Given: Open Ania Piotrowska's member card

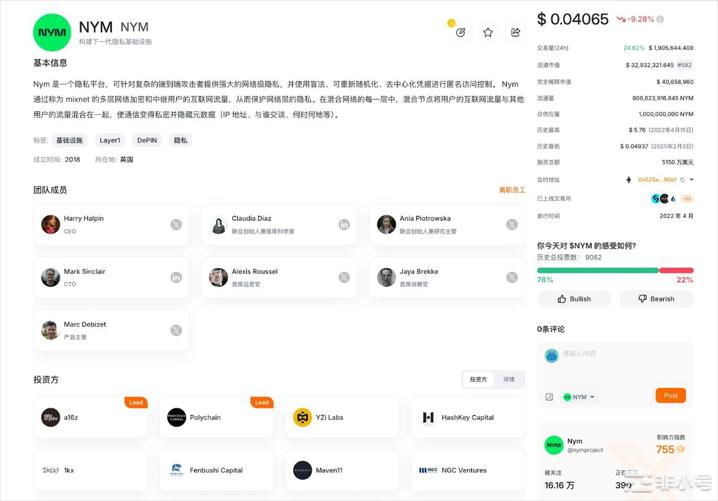Looking at the screenshot, I should point(447,224).
